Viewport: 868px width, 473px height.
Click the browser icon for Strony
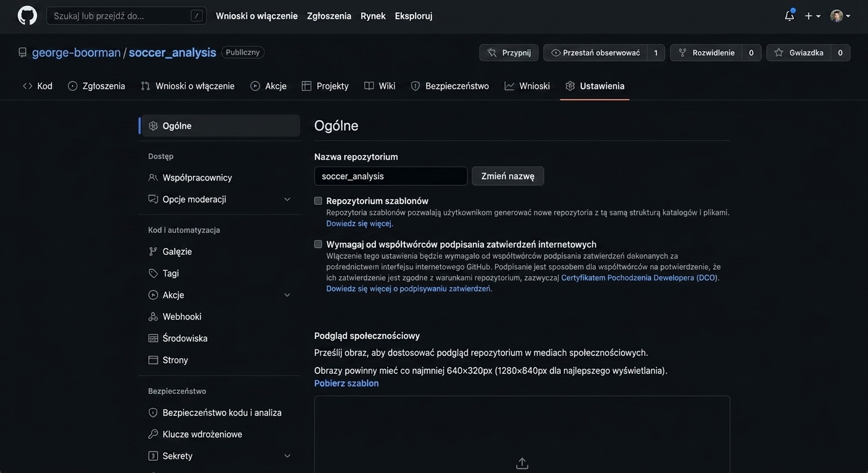pyautogui.click(x=154, y=360)
